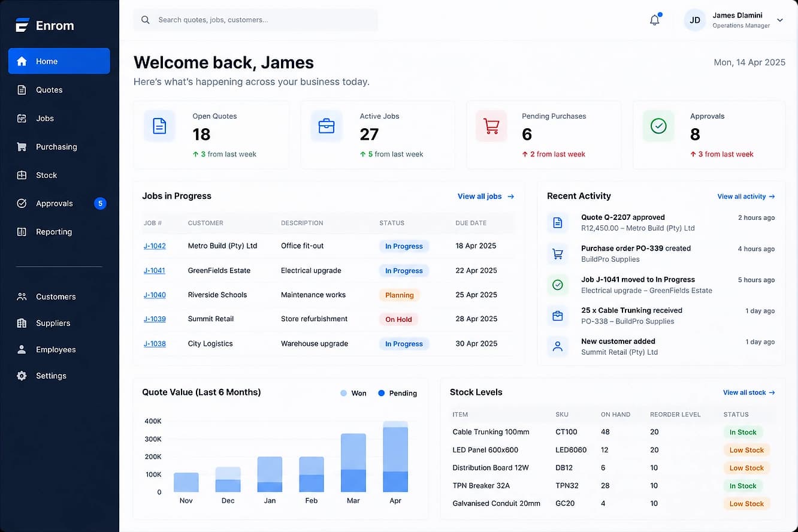
Task: Expand the James Dlamini account dropdown
Action: [x=780, y=20]
